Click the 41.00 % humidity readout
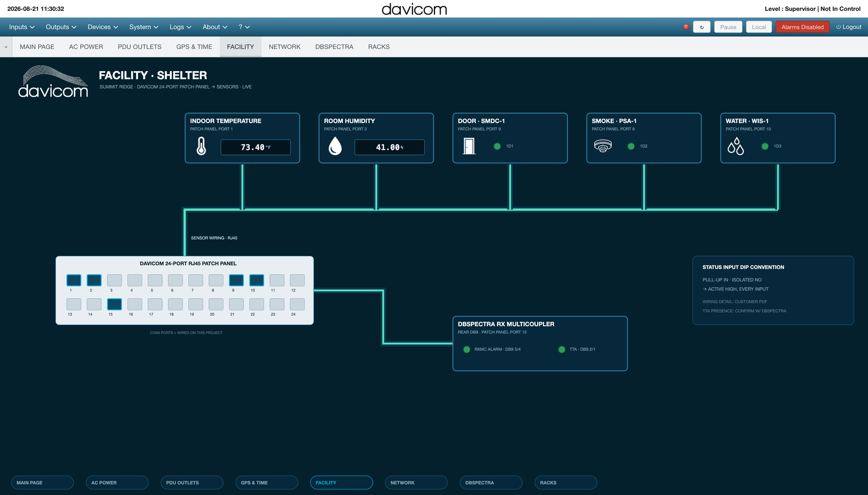This screenshot has width=868, height=495. point(390,147)
